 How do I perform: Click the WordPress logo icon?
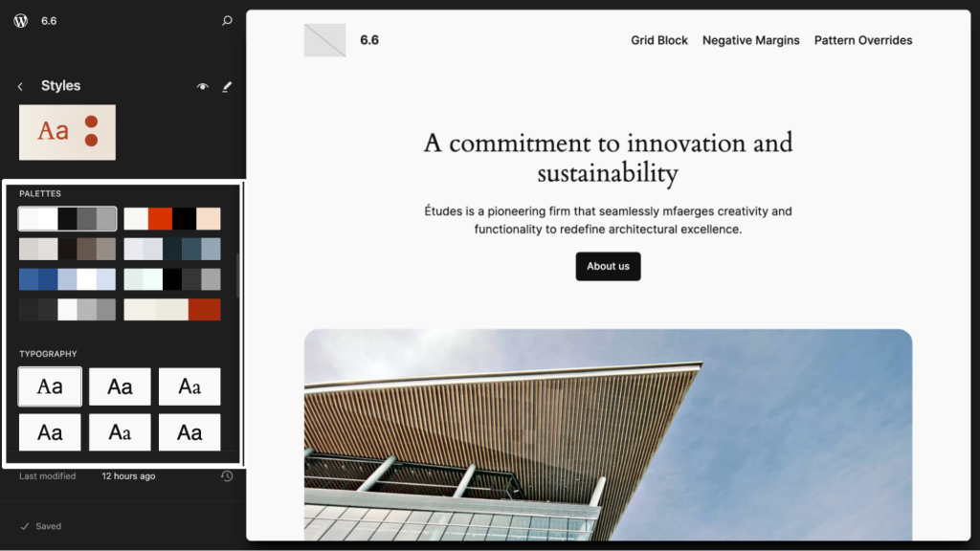[21, 20]
